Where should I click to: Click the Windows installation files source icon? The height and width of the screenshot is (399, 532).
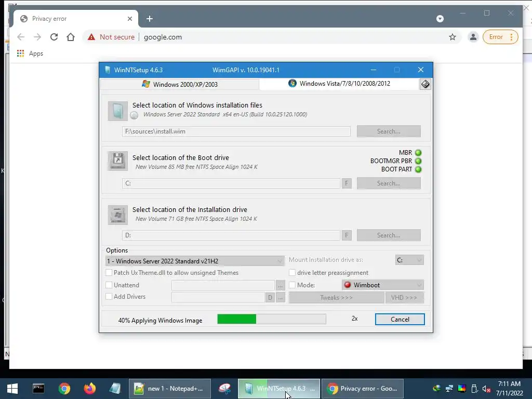pos(118,111)
